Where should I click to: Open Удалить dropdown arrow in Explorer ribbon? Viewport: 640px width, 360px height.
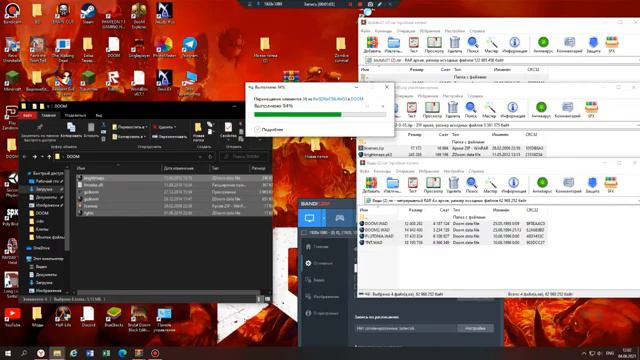click(x=175, y=127)
